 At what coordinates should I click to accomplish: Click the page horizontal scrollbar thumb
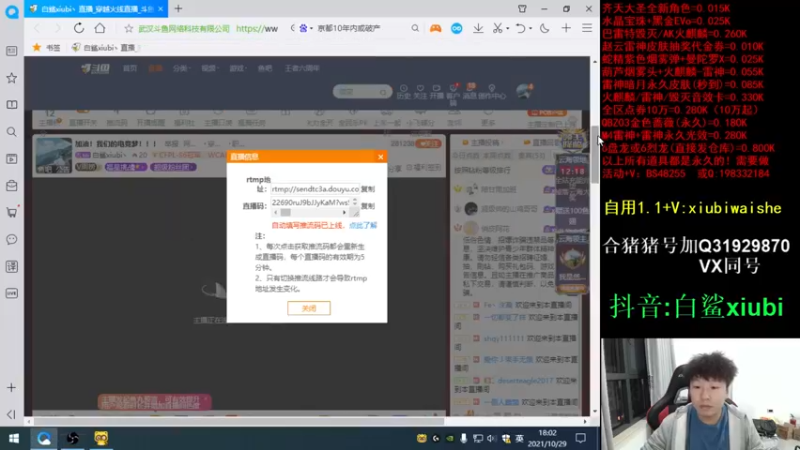(x=240, y=421)
